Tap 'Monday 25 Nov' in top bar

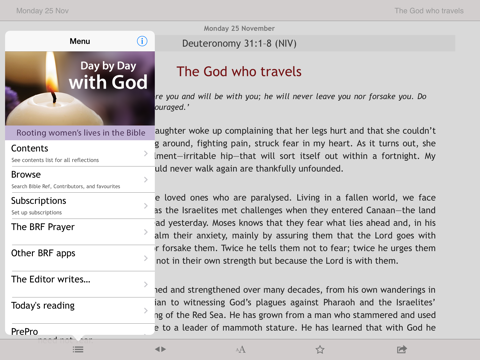tap(42, 11)
